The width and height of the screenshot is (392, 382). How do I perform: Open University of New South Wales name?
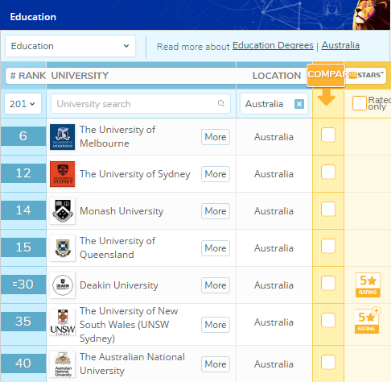[129, 325]
